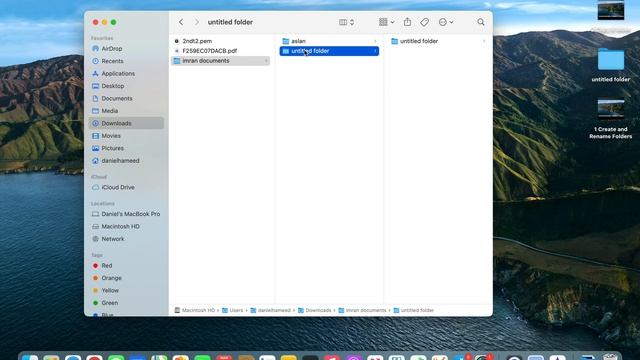Click the forward navigation arrow
The image size is (640, 360).
point(196,22)
